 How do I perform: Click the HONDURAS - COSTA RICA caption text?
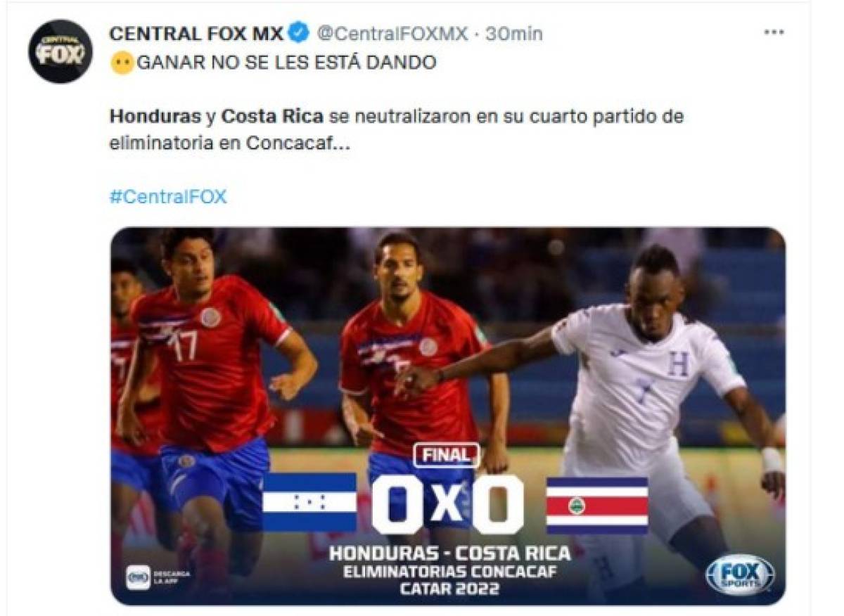[x=449, y=555]
